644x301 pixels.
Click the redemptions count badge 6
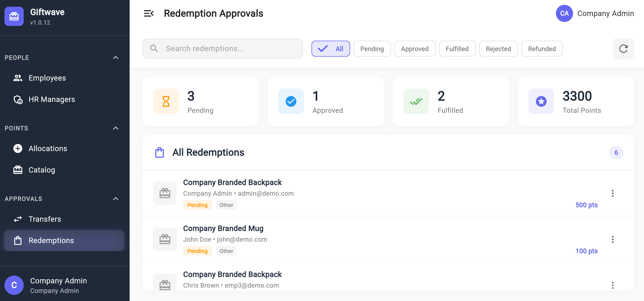tap(616, 152)
